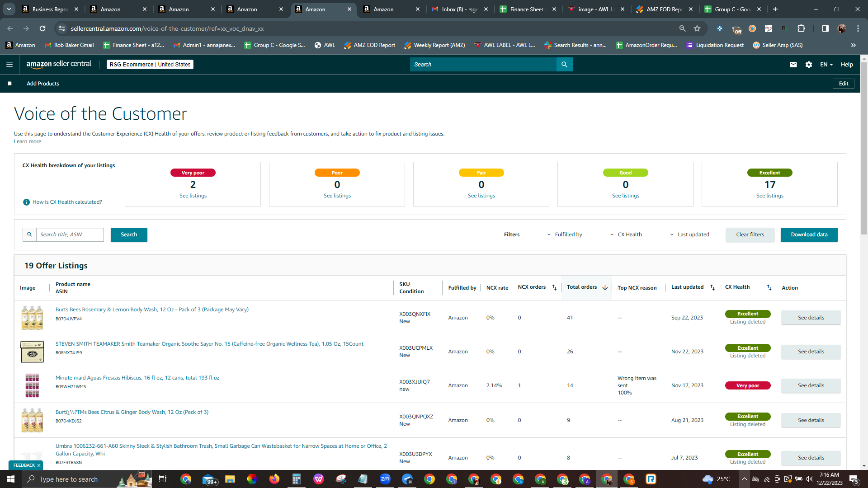Open Firefox from the taskbar
The width and height of the screenshot is (868, 488).
point(274,479)
